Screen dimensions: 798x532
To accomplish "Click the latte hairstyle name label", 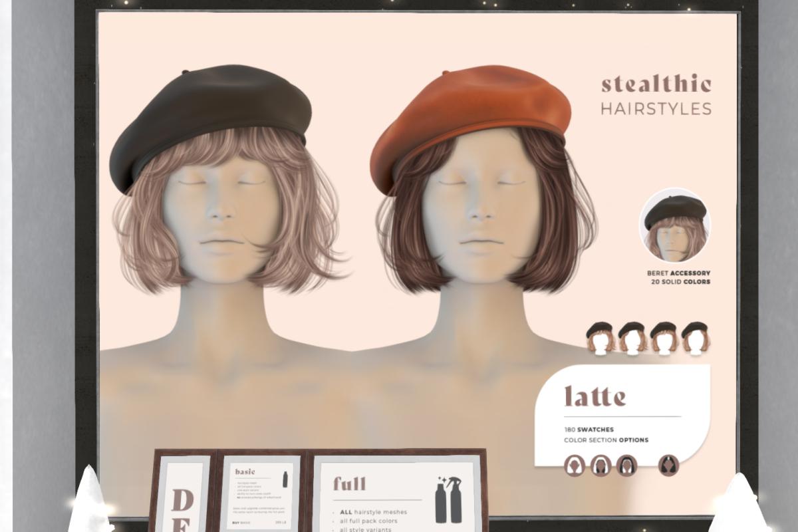I will 595,396.
